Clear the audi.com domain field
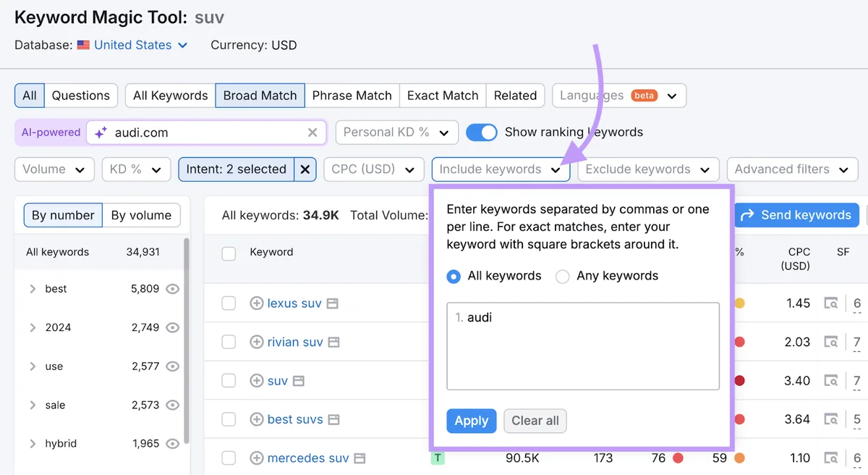 pos(312,133)
